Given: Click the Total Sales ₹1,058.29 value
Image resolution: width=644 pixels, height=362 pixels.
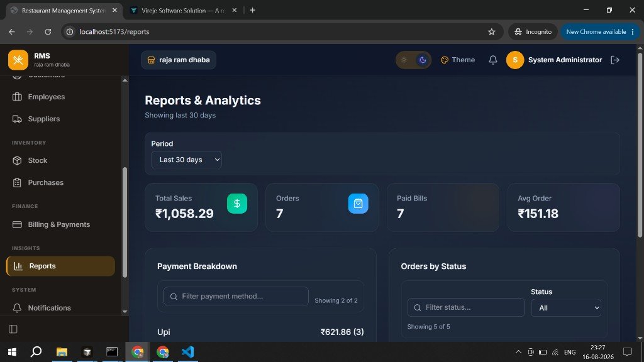Looking at the screenshot, I should (184, 214).
